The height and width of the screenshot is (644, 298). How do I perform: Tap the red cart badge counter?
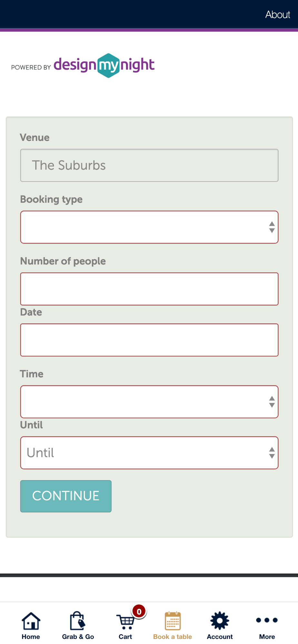pyautogui.click(x=139, y=611)
